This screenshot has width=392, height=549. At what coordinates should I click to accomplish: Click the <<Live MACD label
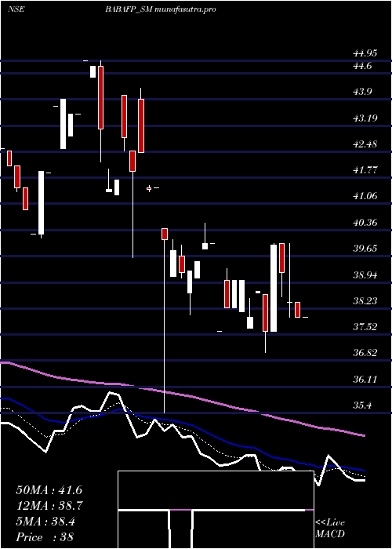330,529
